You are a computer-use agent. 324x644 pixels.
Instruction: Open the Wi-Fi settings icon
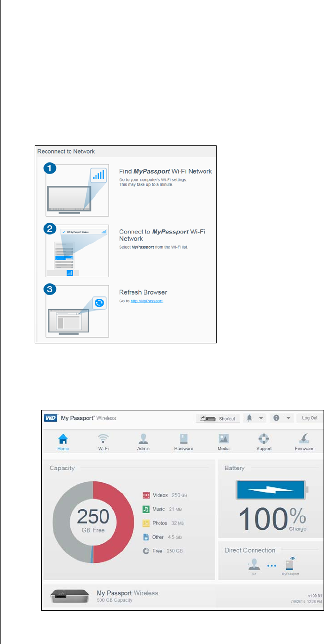click(103, 438)
